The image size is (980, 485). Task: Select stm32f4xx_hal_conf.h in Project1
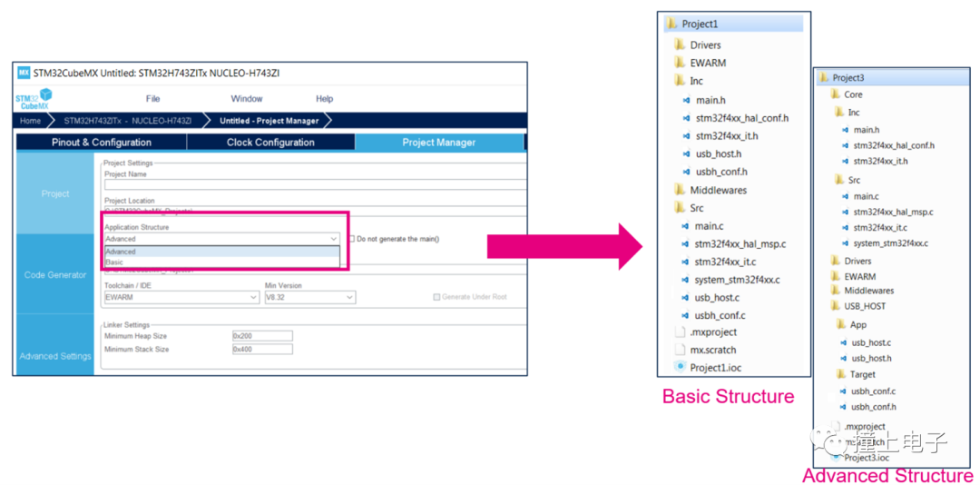point(742,118)
